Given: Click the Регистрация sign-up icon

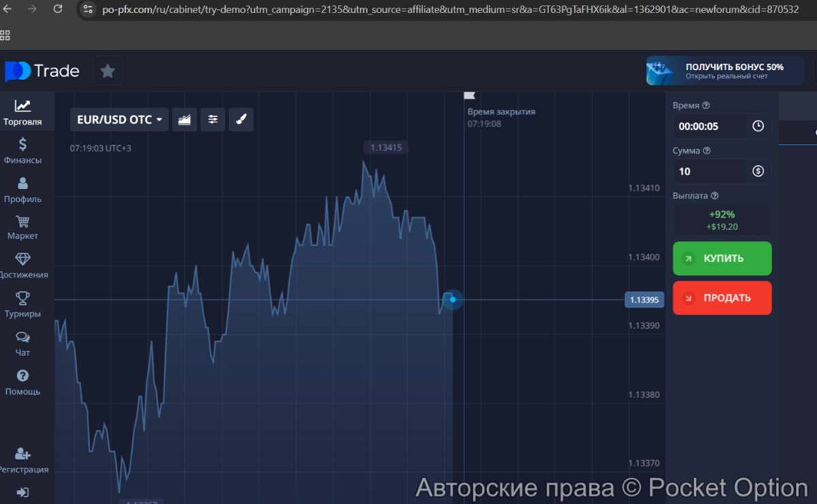Looking at the screenshot, I should (22, 460).
